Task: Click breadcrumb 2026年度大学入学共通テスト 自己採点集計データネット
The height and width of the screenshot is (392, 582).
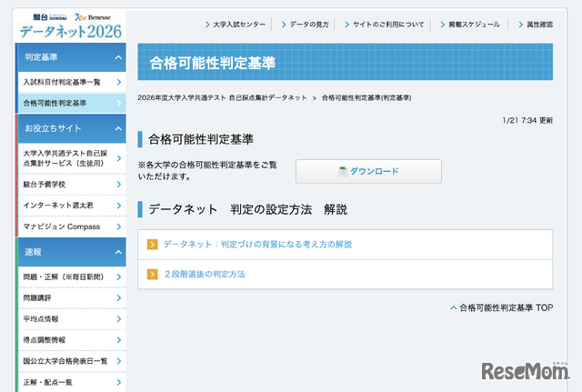Action: coord(222,98)
